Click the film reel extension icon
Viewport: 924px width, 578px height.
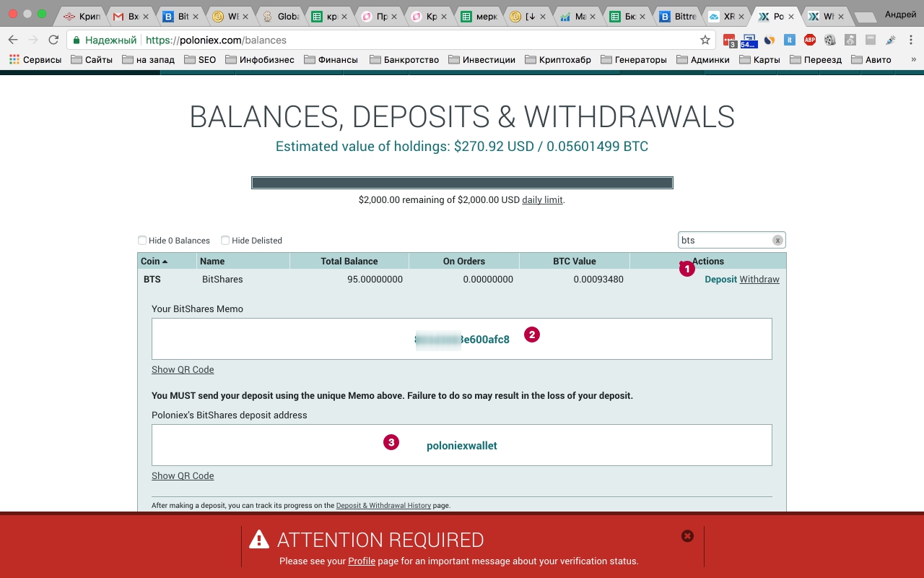[x=830, y=40]
